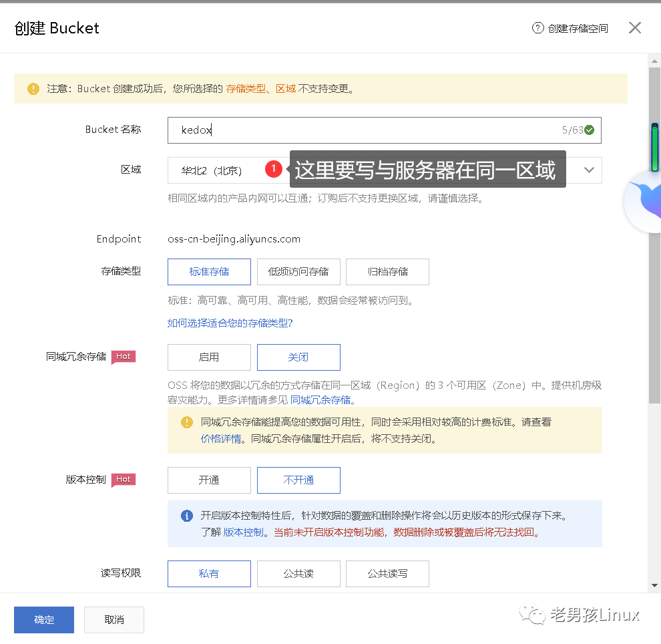Viewport: 661px width, 644px height.
Task: Select 标准存储 storage type
Action: [x=209, y=272]
